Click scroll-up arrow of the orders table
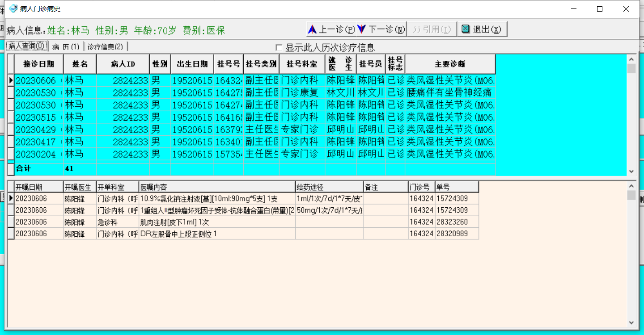644x335 pixels. point(631,186)
